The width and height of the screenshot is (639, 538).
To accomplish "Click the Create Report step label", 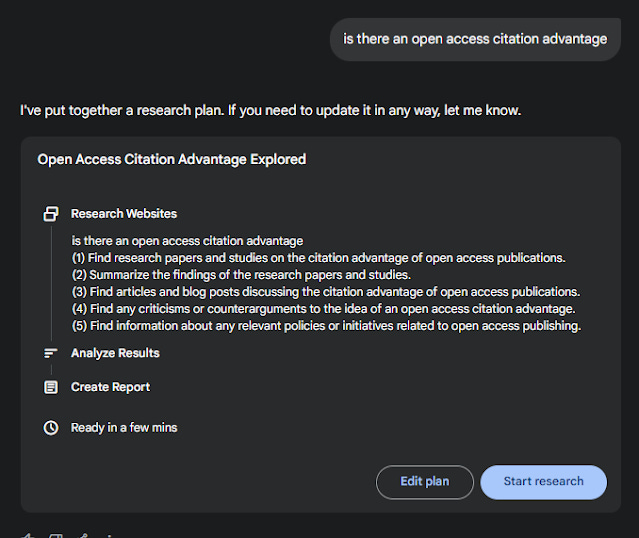I will point(110,387).
